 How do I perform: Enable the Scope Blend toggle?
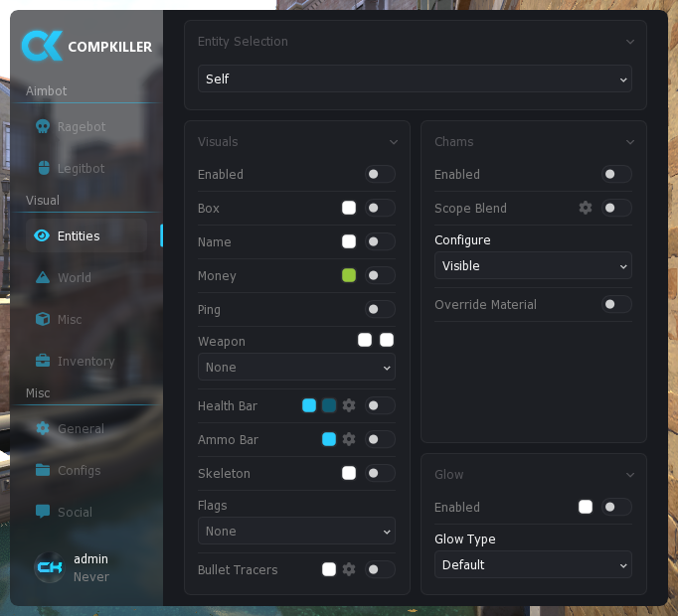point(616,208)
